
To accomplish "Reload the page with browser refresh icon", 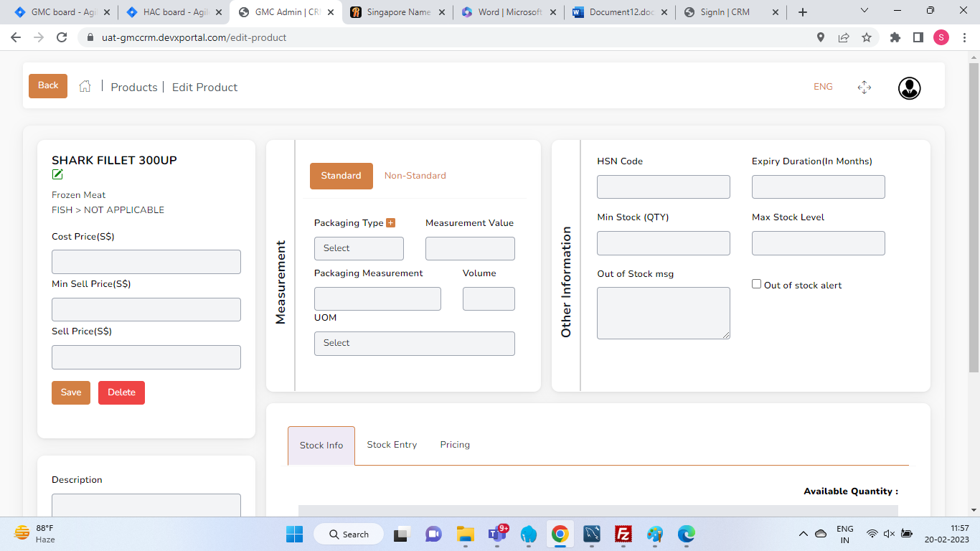I will pos(62,37).
